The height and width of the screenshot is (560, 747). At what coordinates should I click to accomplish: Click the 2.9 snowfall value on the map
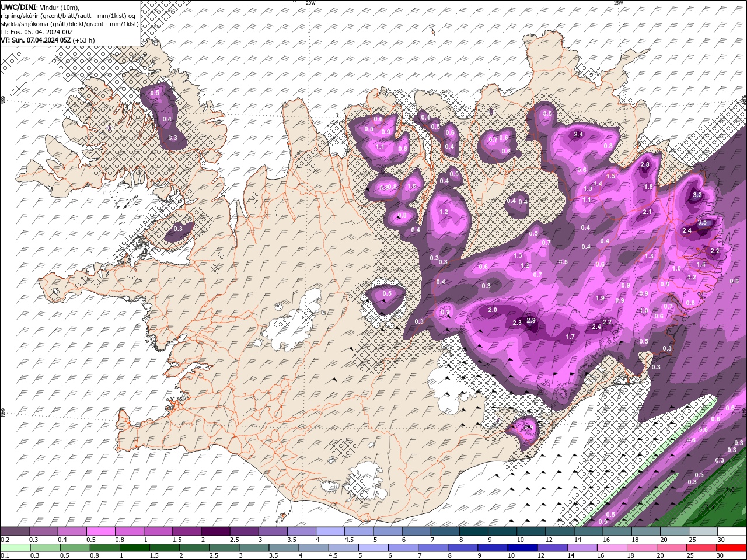pyautogui.click(x=531, y=320)
